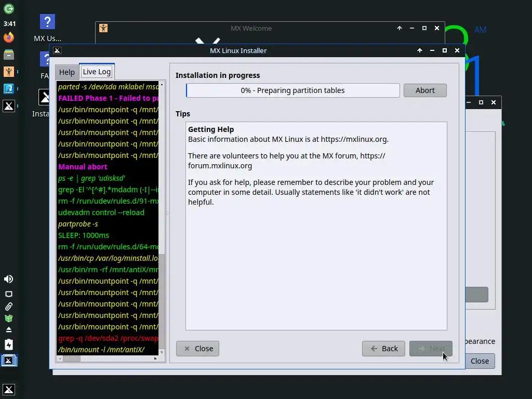Click the installer title bar window menu icon

click(x=57, y=50)
